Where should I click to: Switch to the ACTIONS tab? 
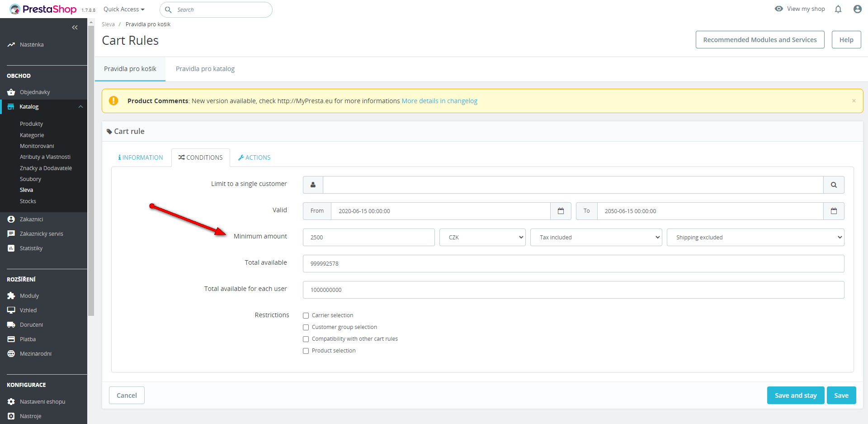coord(254,157)
